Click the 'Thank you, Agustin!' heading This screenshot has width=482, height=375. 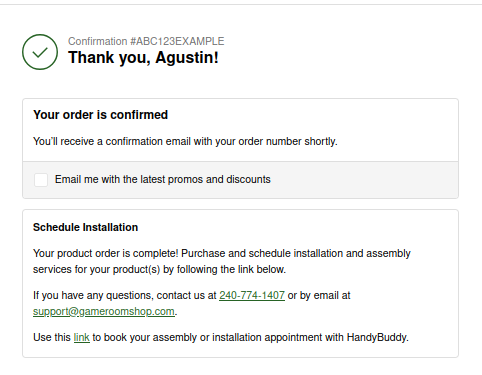(x=143, y=57)
